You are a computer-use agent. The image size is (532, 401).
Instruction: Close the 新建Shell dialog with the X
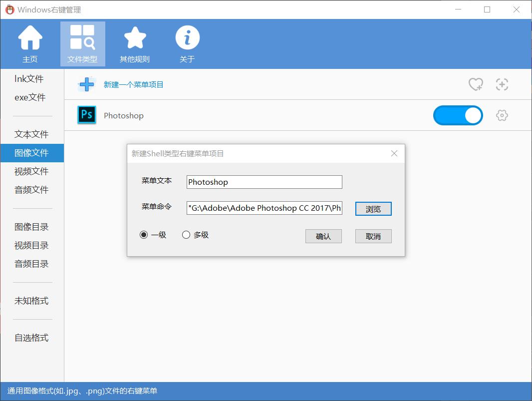coord(394,153)
